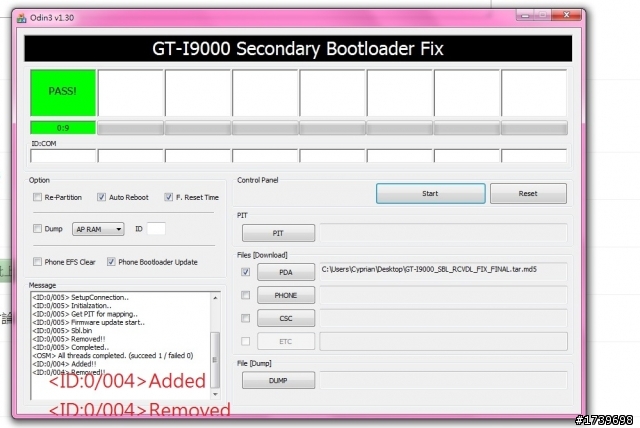Click the green PASS! status box
The height and width of the screenshot is (428, 640).
pyautogui.click(x=63, y=93)
